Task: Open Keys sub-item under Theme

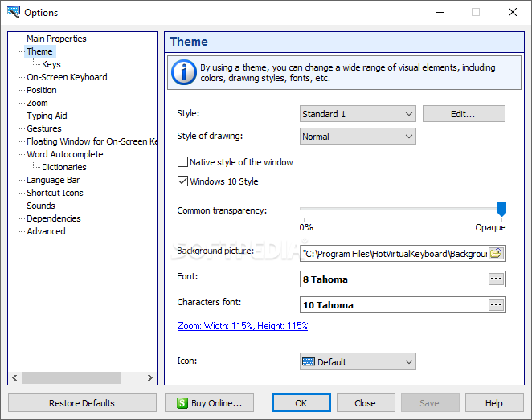Action: 51,64
